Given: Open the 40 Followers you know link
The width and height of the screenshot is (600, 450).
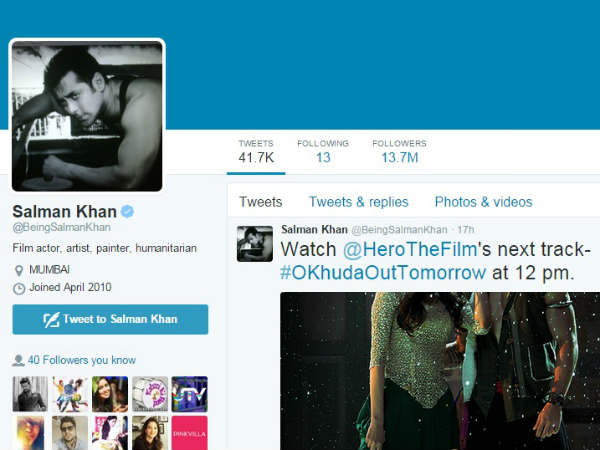Looking at the screenshot, I should point(82,360).
